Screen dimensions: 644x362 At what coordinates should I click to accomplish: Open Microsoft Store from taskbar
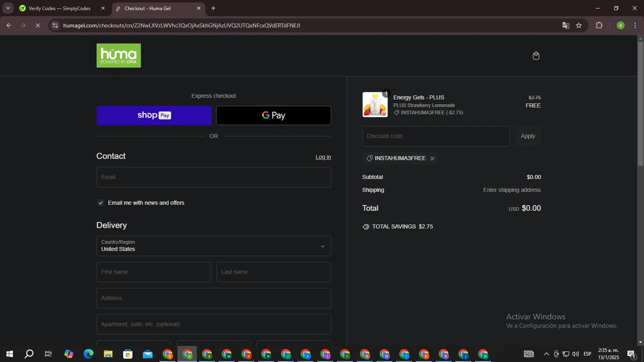pos(128,354)
